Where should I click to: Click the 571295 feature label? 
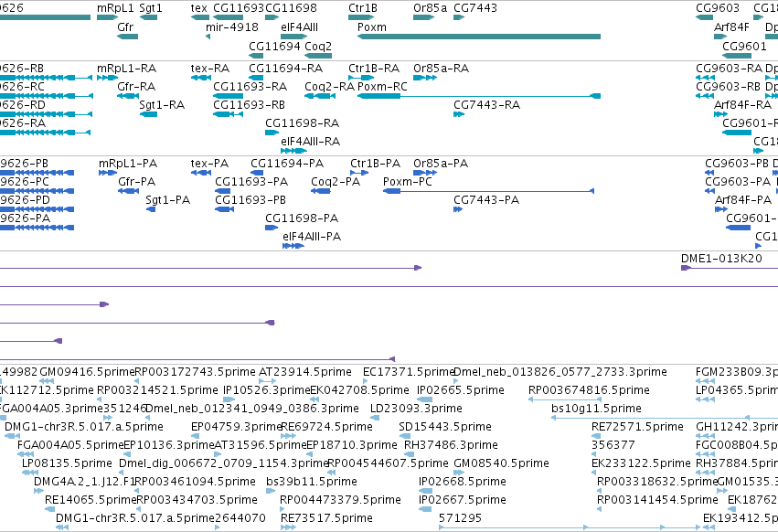click(x=460, y=518)
